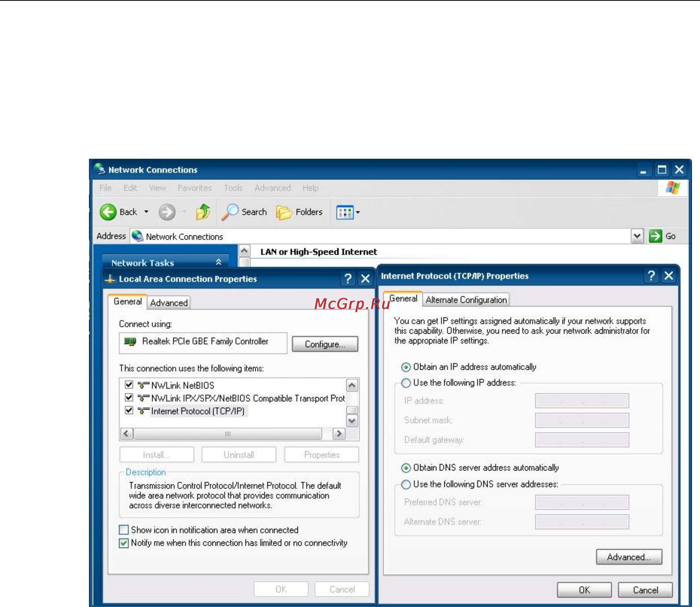
Task: Open the Help menu
Action: coord(311,188)
